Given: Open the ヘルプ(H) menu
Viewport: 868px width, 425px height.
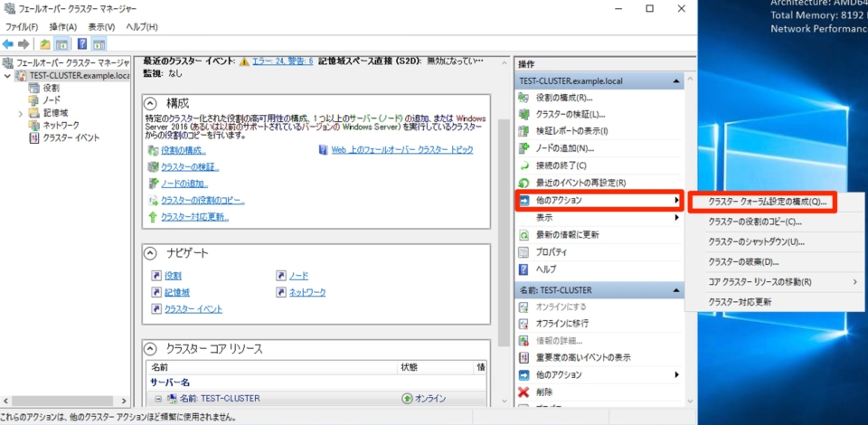Looking at the screenshot, I should click(142, 26).
